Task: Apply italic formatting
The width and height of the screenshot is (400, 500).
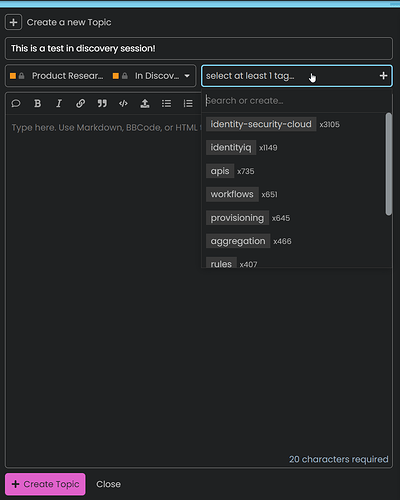Action: [59, 104]
